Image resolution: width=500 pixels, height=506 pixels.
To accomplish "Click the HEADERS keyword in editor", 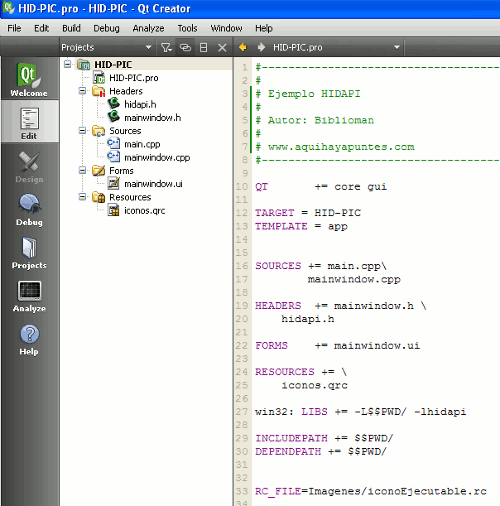I will pyautogui.click(x=278, y=306).
